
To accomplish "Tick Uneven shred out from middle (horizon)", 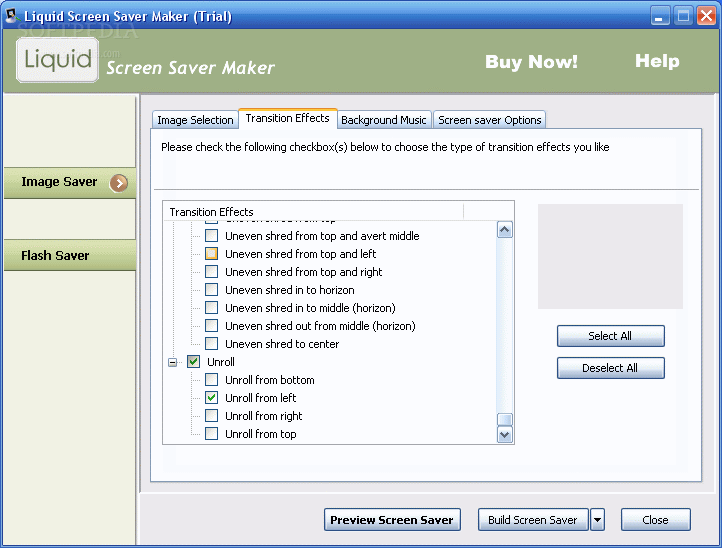I will 211,326.
